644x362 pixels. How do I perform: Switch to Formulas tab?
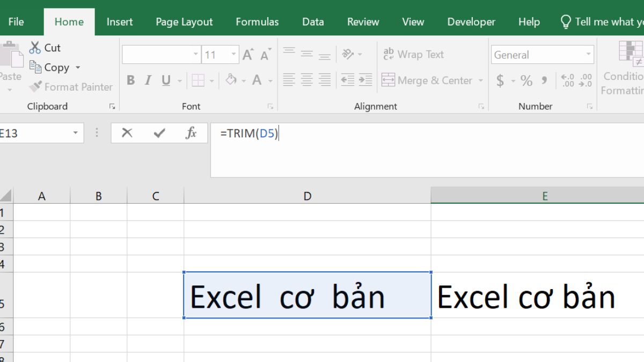coord(257,21)
